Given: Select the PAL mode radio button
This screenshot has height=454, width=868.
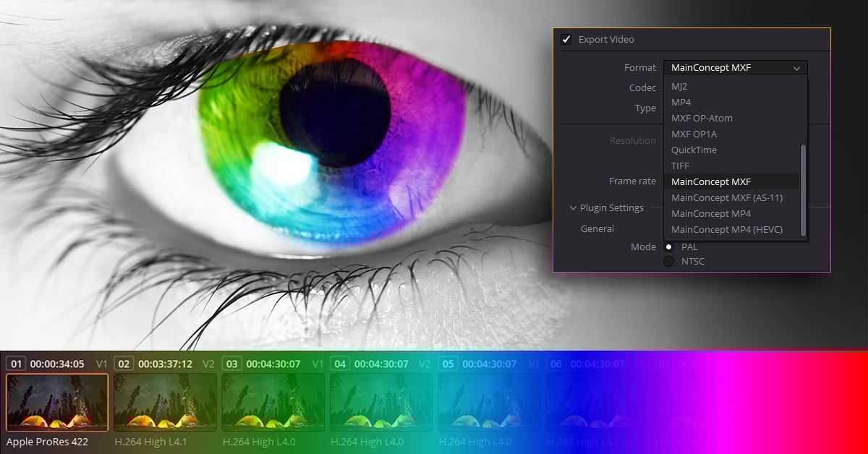Looking at the screenshot, I should tap(668, 247).
